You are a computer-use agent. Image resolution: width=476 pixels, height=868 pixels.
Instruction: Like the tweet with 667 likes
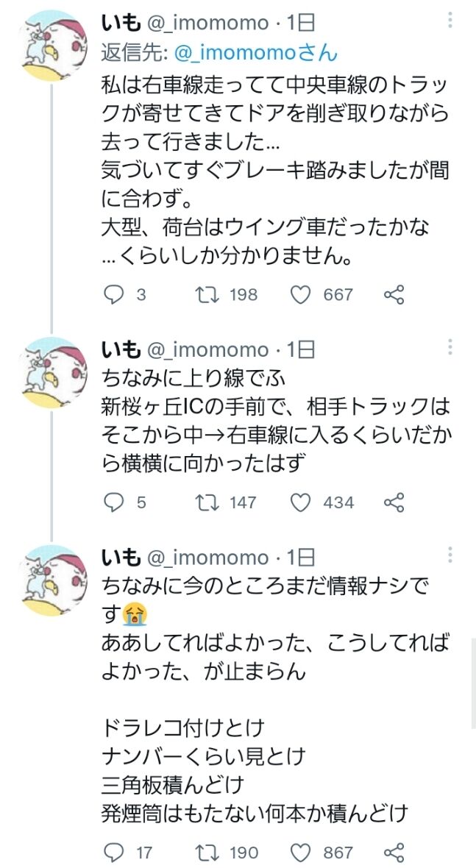300,295
